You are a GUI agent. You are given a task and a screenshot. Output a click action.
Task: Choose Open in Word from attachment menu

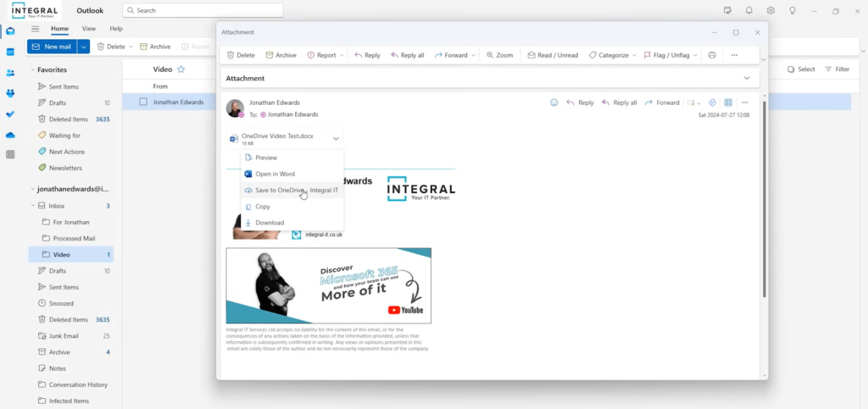[x=292, y=174]
